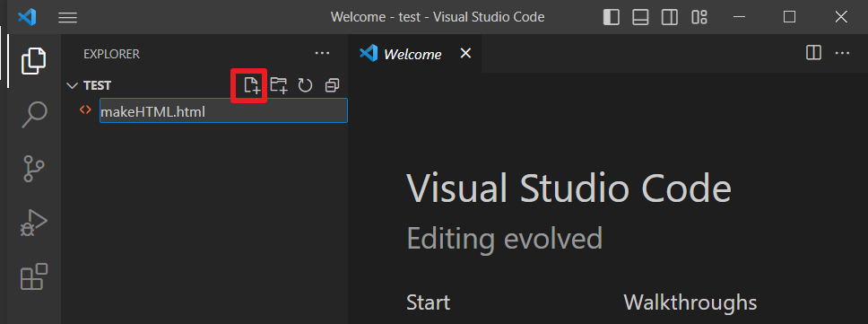Collapse the TEST folder section
The height and width of the screenshot is (324, 868).
coord(72,85)
